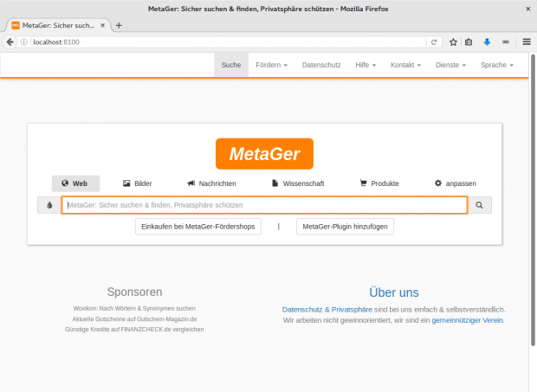
Task: Expand the Sprache dropdown menu
Action: (x=496, y=65)
